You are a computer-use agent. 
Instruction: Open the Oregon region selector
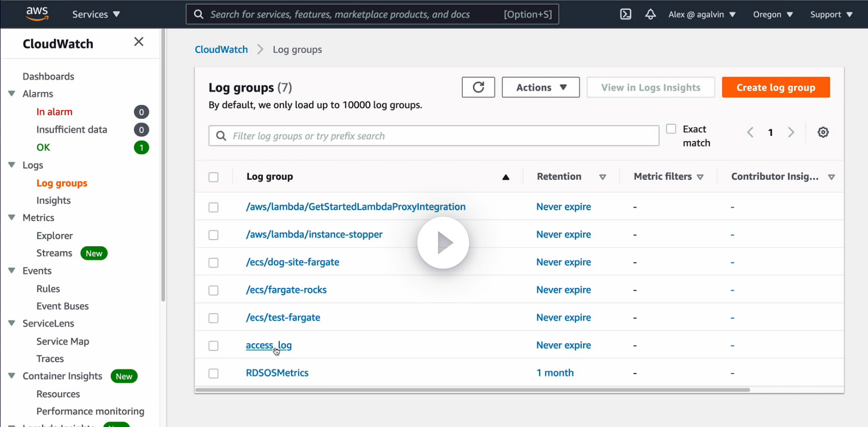pyautogui.click(x=773, y=14)
